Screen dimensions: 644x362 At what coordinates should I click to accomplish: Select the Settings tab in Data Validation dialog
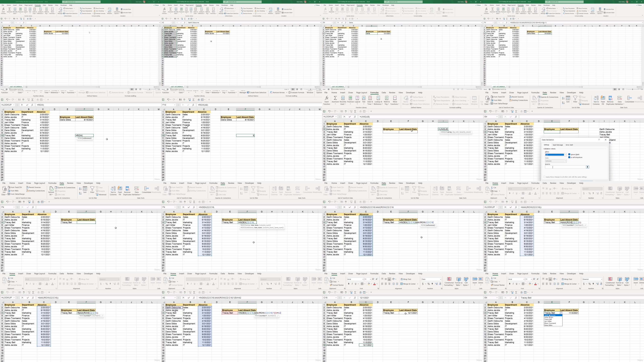[x=547, y=145]
